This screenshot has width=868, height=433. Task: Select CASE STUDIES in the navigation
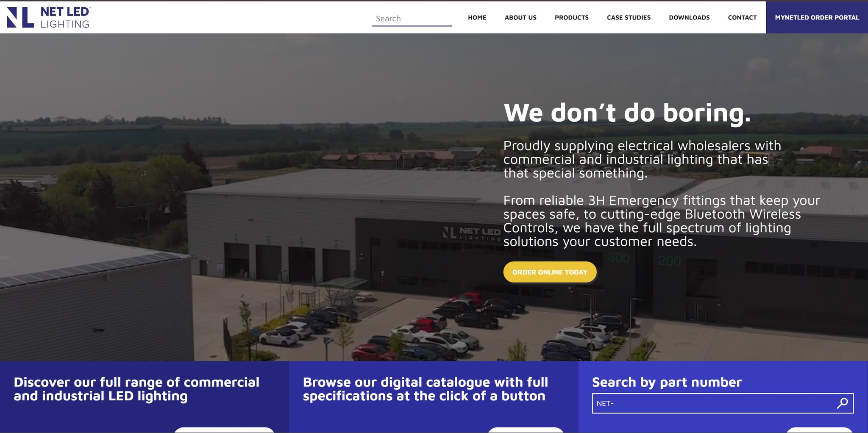coord(629,17)
